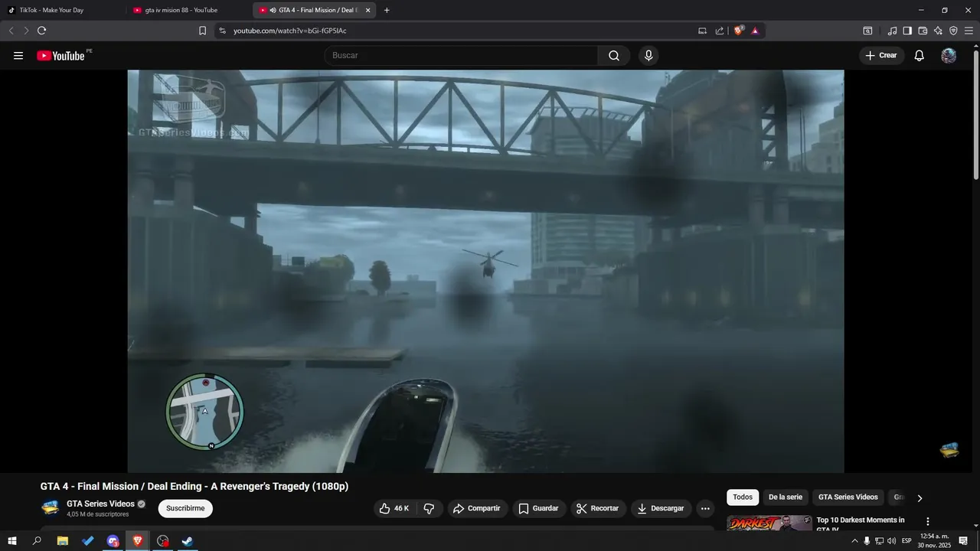Open File Explorer from the taskbar
980x551 pixels.
click(63, 541)
